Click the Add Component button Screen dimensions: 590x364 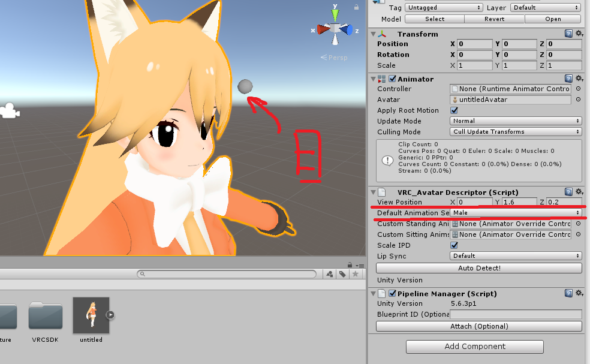tap(475, 346)
